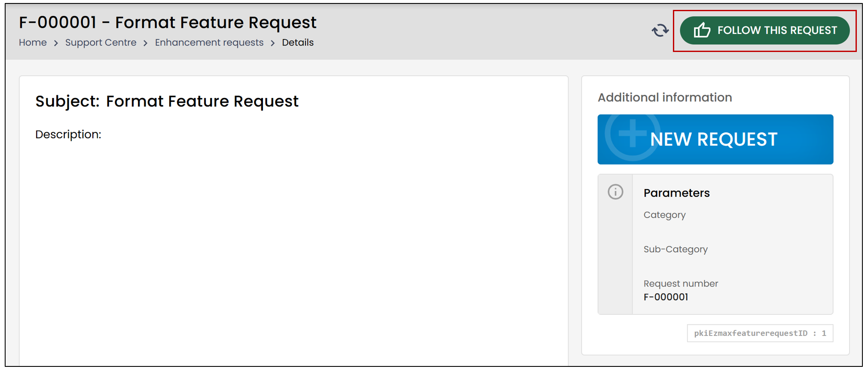Click the chevron after the Home breadcrumb
The width and height of the screenshot is (868, 369).
(x=56, y=43)
